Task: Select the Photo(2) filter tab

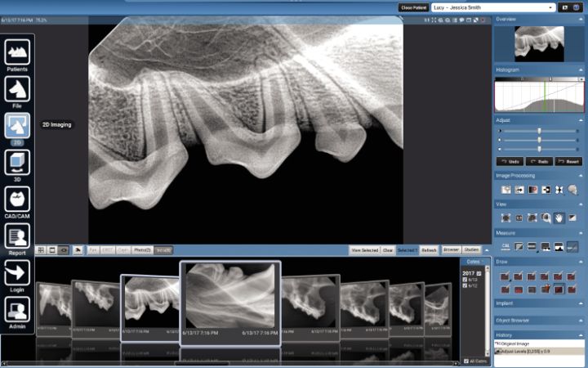Action: click(142, 250)
